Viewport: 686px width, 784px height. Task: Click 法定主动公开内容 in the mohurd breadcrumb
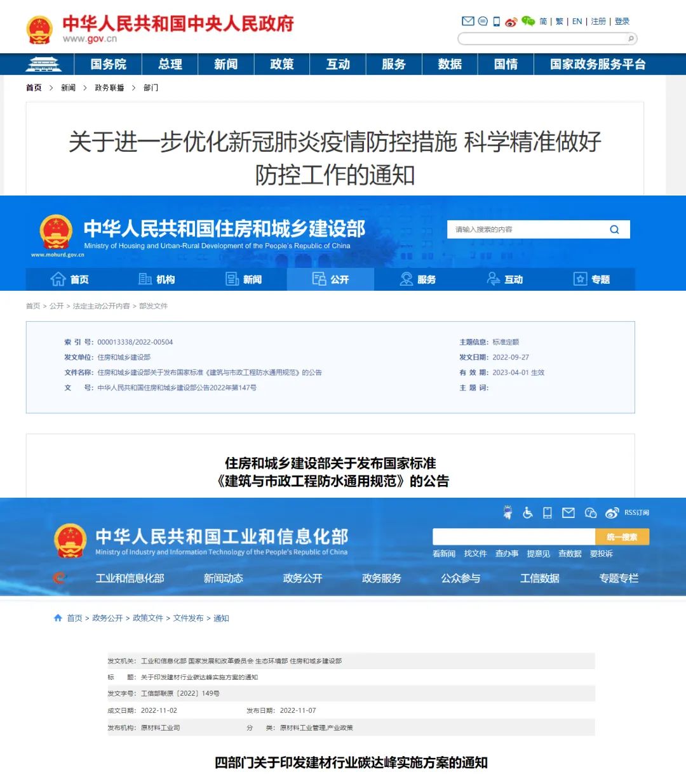pos(102,306)
